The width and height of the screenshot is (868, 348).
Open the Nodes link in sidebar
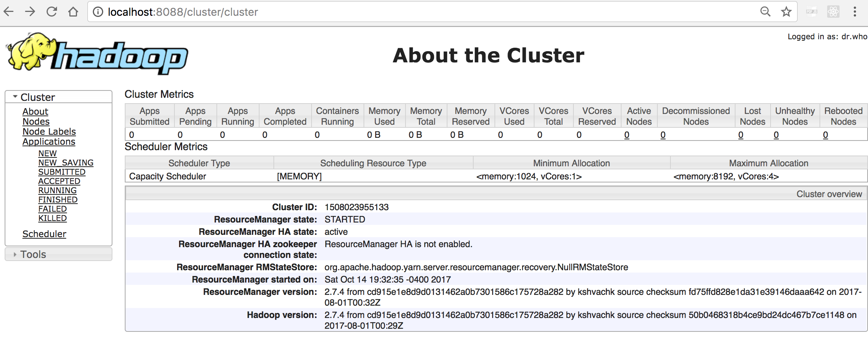coord(36,122)
